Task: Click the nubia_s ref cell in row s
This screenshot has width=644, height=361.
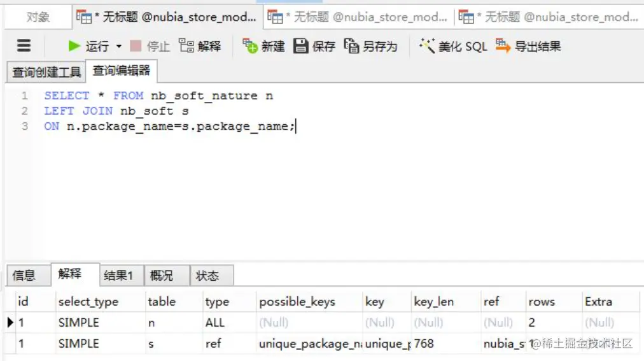Action: pyautogui.click(x=503, y=344)
